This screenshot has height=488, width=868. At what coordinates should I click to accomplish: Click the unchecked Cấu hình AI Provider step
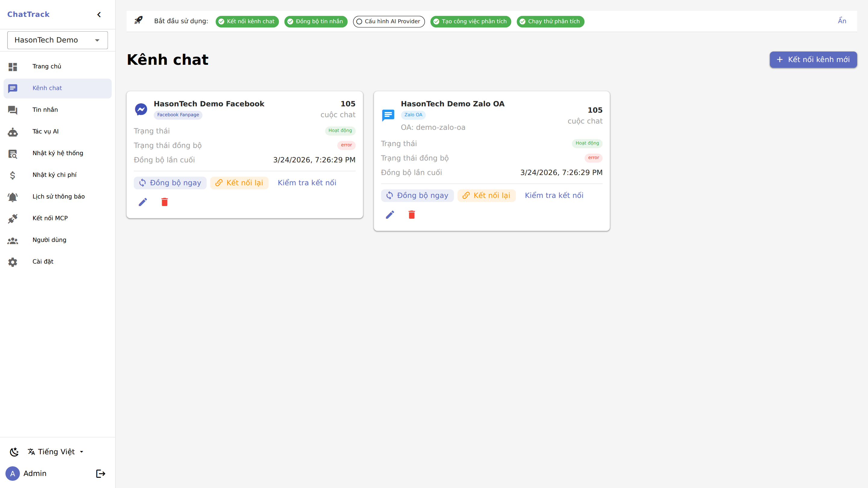click(x=388, y=21)
